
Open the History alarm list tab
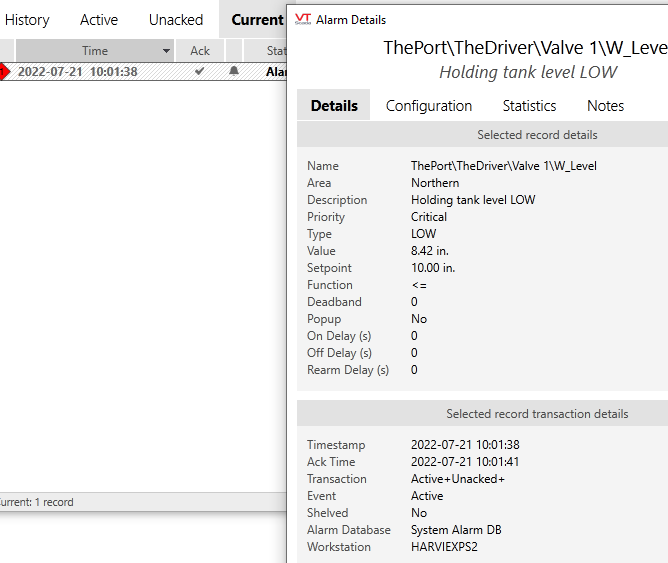pyautogui.click(x=27, y=20)
